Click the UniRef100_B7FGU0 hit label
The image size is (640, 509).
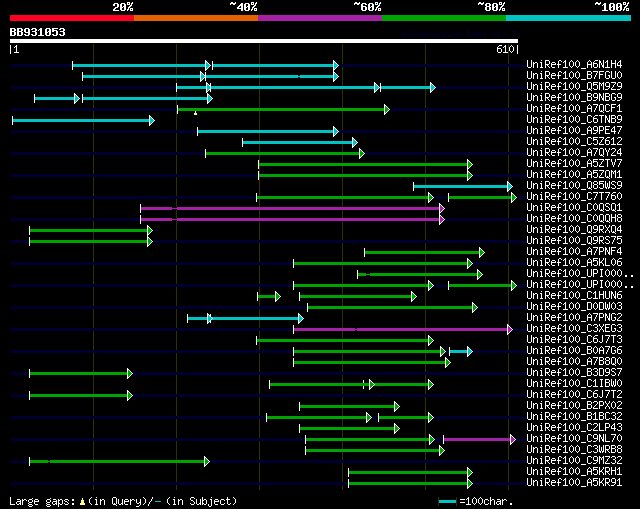[574, 75]
